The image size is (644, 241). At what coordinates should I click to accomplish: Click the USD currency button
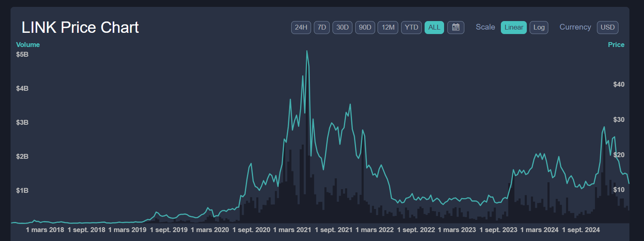[x=608, y=28]
